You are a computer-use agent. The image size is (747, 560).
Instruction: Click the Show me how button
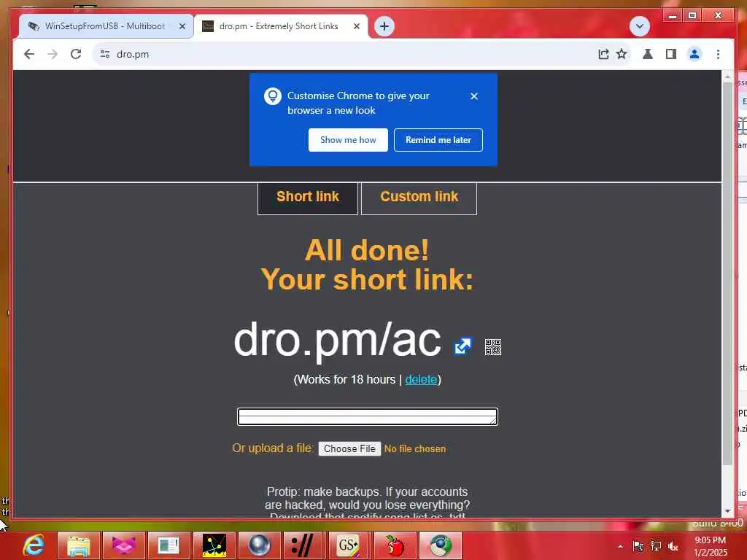[x=348, y=140]
